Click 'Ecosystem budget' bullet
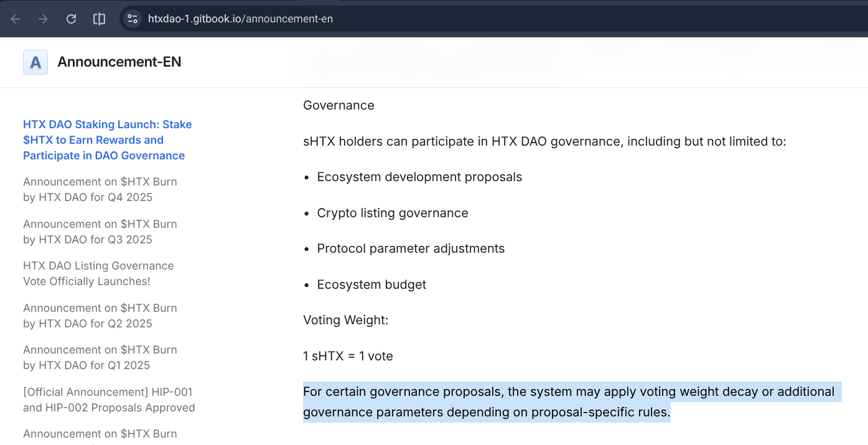This screenshot has width=868, height=445. coord(371,284)
